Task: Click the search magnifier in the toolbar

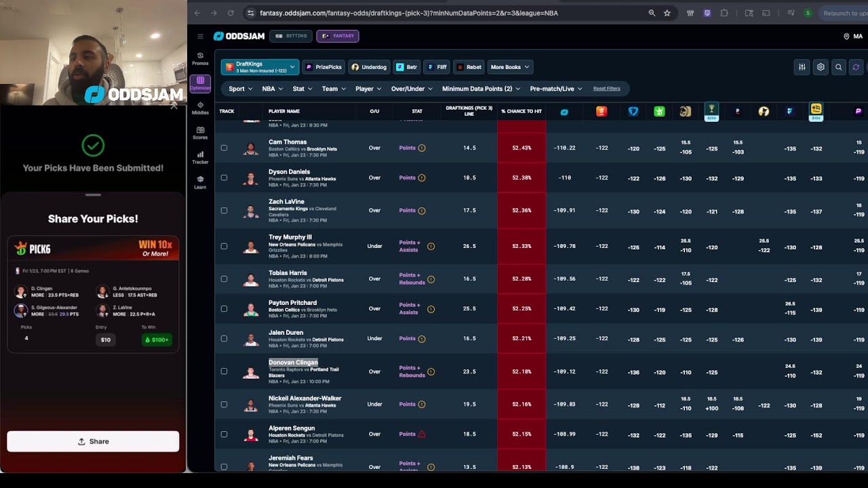Action: click(x=839, y=67)
